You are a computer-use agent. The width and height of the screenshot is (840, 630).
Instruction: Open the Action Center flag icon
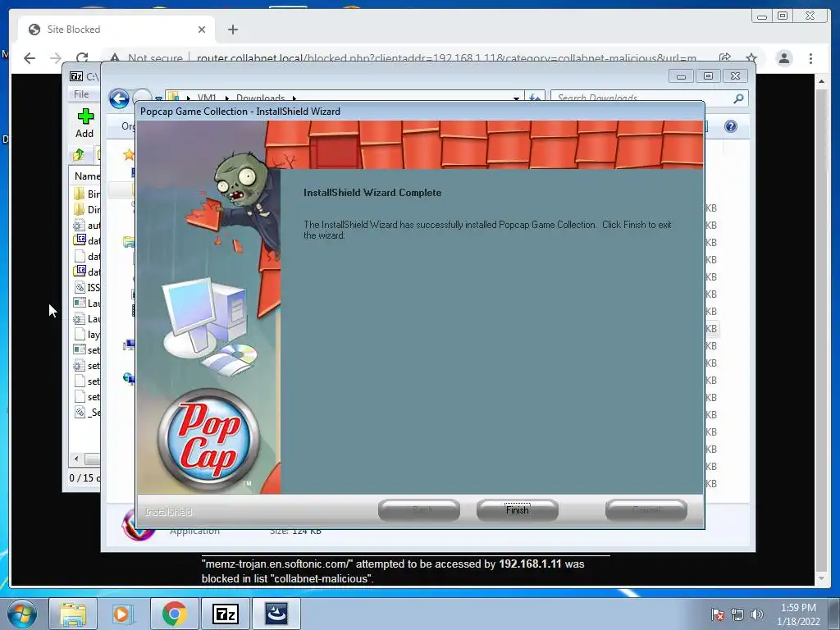(717, 614)
